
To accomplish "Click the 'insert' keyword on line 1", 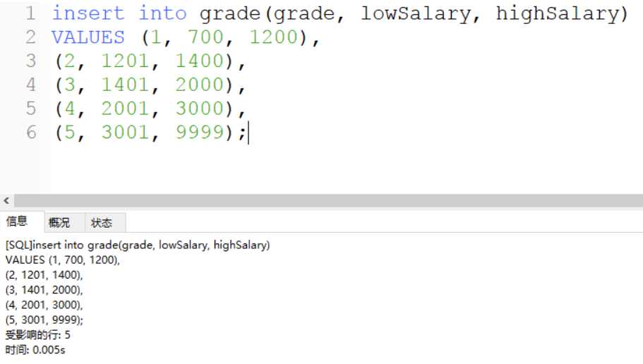I will pos(88,13).
